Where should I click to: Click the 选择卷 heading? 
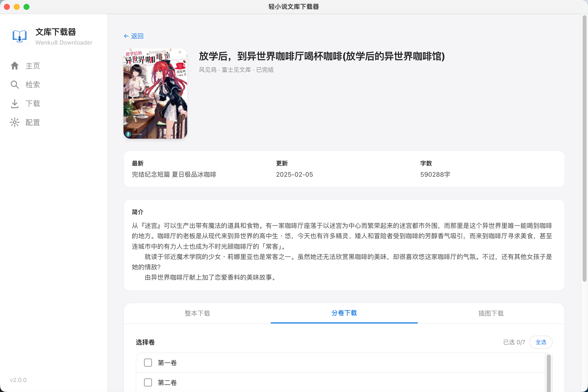pyautogui.click(x=145, y=342)
